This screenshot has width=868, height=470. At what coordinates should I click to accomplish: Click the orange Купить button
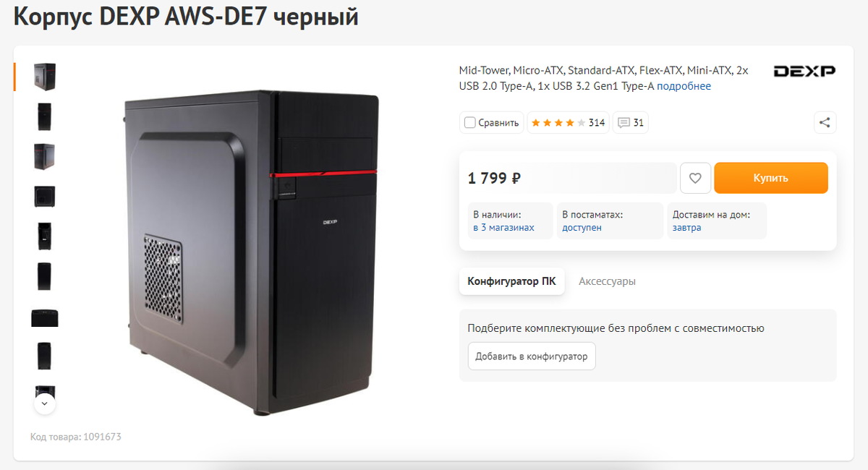pyautogui.click(x=771, y=178)
